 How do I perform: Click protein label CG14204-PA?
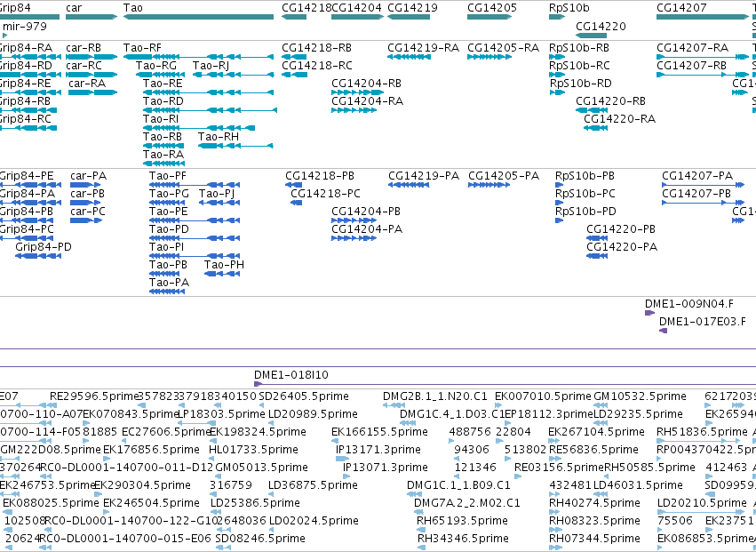(x=367, y=229)
